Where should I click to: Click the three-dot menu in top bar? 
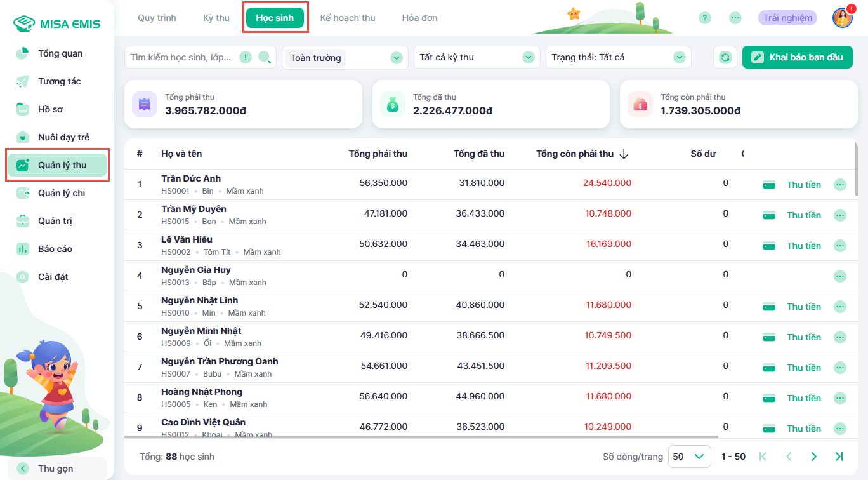point(735,18)
